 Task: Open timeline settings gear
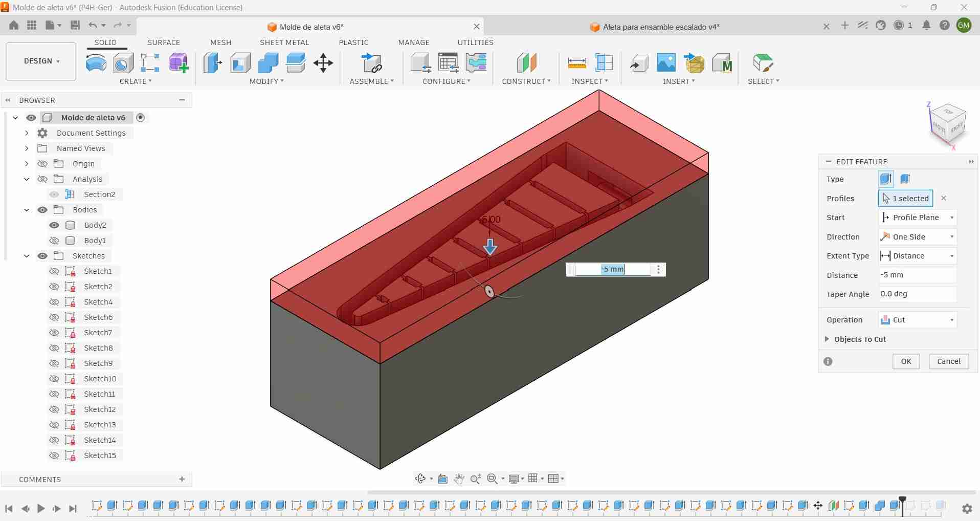point(967,509)
